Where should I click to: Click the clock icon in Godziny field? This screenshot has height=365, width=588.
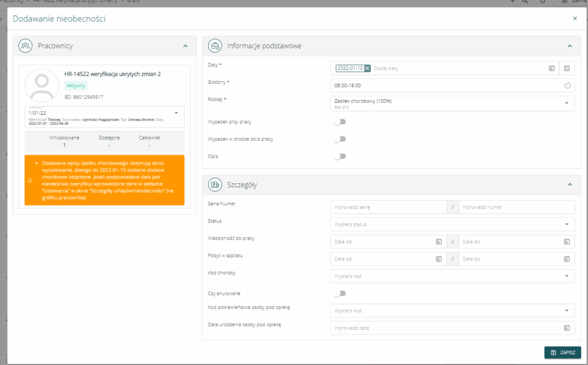[567, 86]
